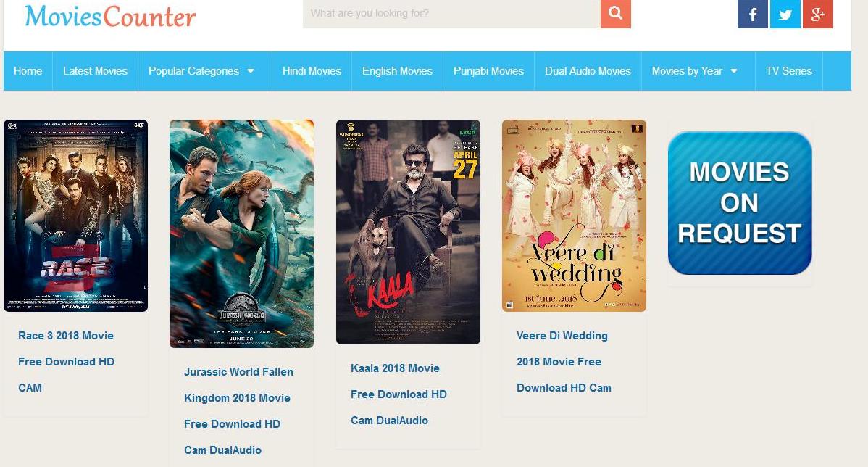The width and height of the screenshot is (868, 467).
Task: Open the TV Series section
Action: pyautogui.click(x=789, y=71)
